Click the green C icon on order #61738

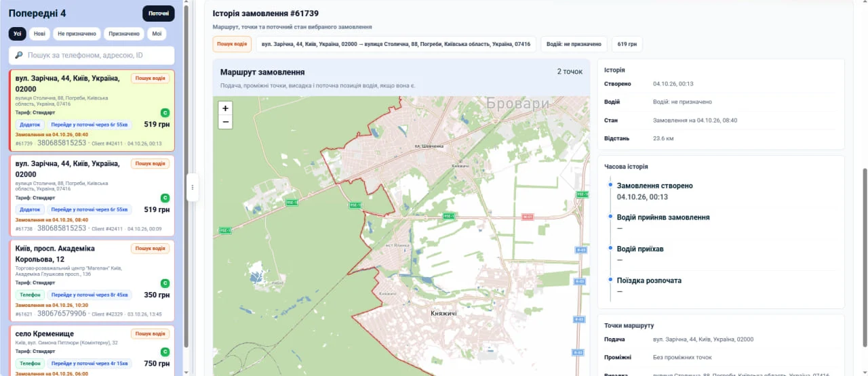pyautogui.click(x=165, y=198)
